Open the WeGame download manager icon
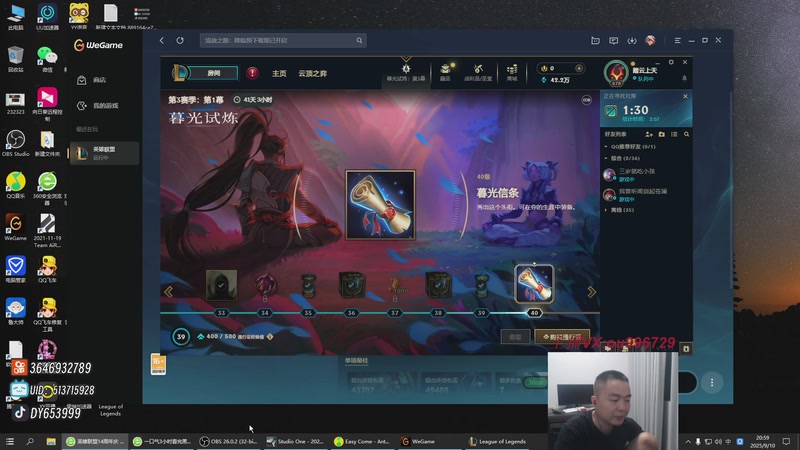 coord(632,40)
